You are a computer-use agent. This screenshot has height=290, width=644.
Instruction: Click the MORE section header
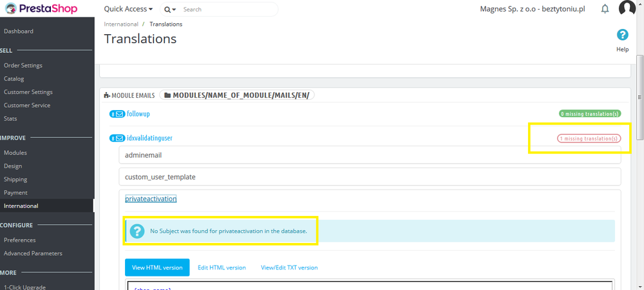point(8,273)
